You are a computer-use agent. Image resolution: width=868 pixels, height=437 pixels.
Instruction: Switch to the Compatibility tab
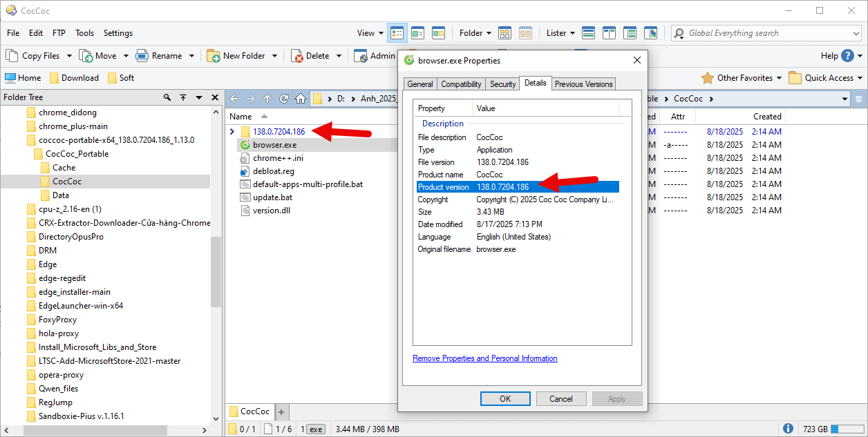click(461, 84)
